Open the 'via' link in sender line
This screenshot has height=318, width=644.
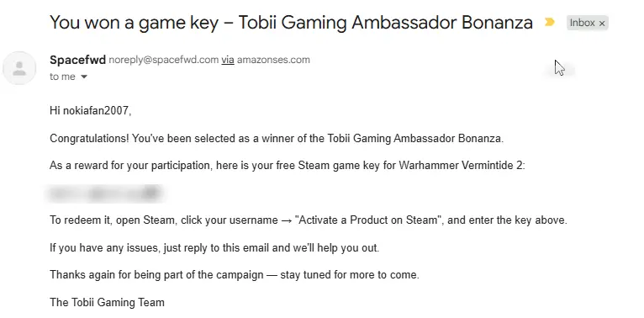coord(228,60)
